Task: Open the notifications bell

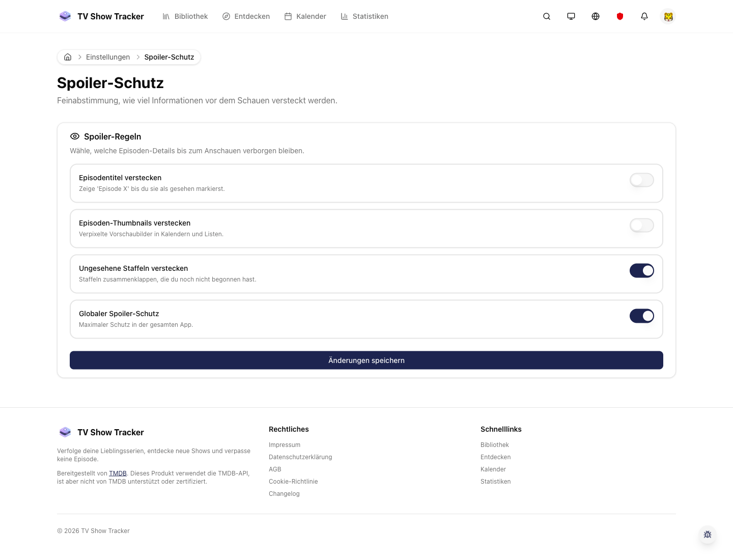Action: [644, 16]
